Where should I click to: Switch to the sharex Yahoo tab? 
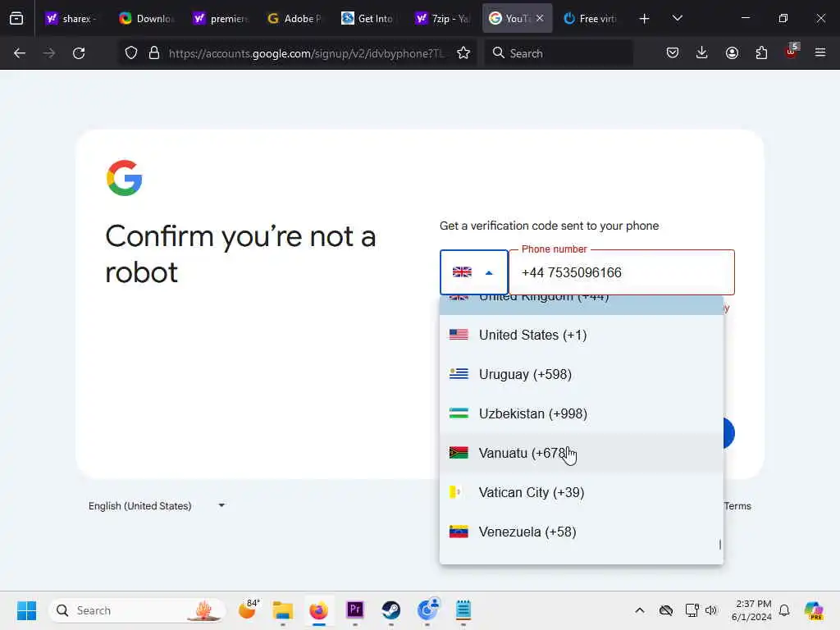point(72,19)
